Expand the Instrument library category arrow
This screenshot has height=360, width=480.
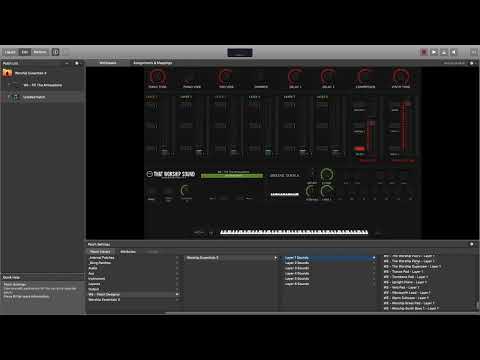pyautogui.click(x=177, y=279)
